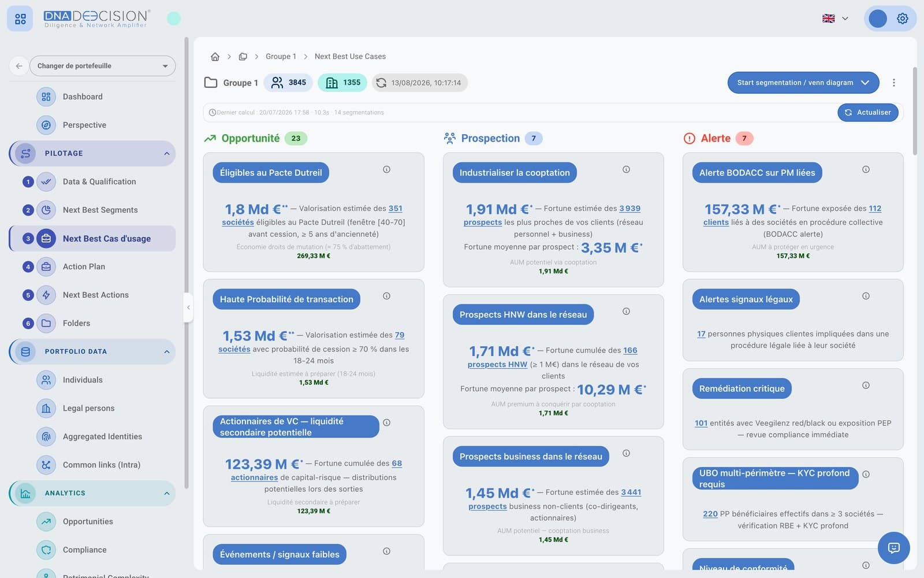Screen dimensions: 924x578
Task: Click the Folders sidebar icon
Action: [46, 323]
